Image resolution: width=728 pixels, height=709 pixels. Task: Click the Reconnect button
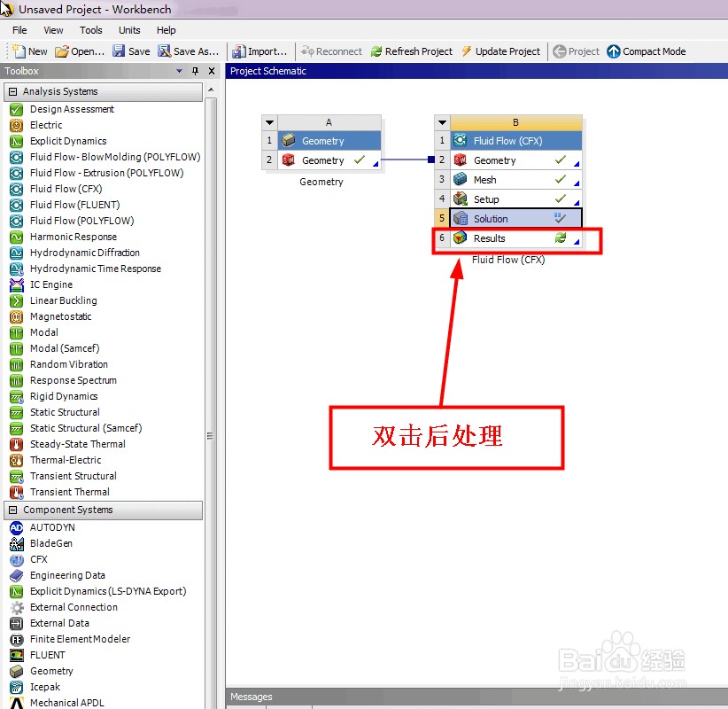coord(331,51)
